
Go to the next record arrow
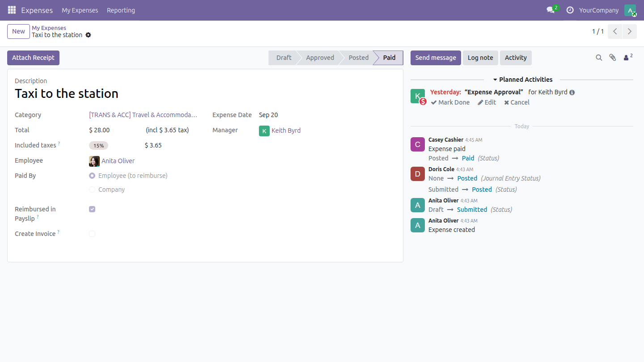coord(630,31)
